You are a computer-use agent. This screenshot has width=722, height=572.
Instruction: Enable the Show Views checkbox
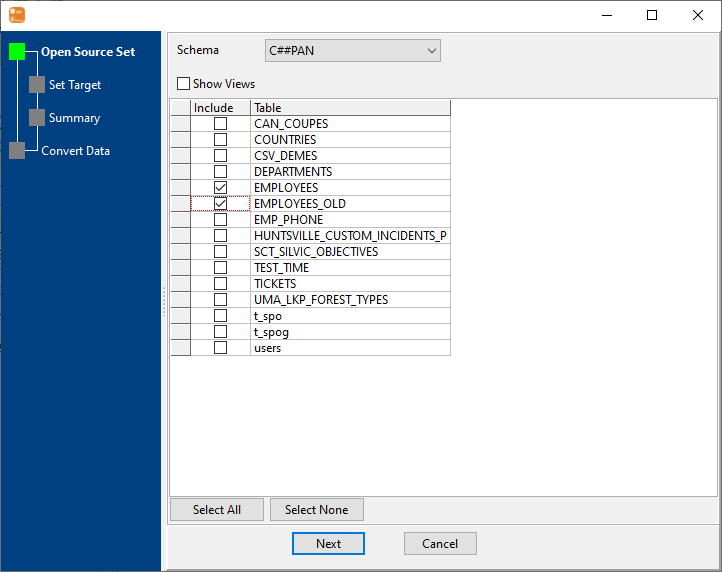[x=183, y=84]
